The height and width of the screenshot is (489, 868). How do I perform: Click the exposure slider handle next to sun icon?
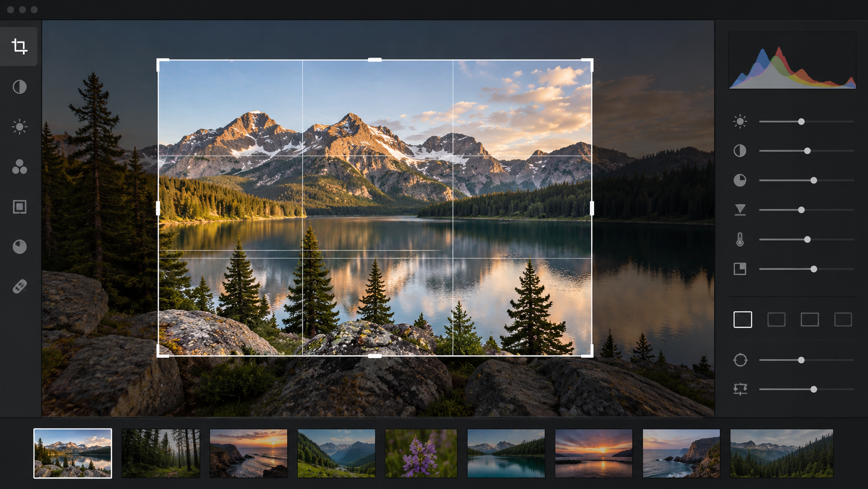point(802,122)
